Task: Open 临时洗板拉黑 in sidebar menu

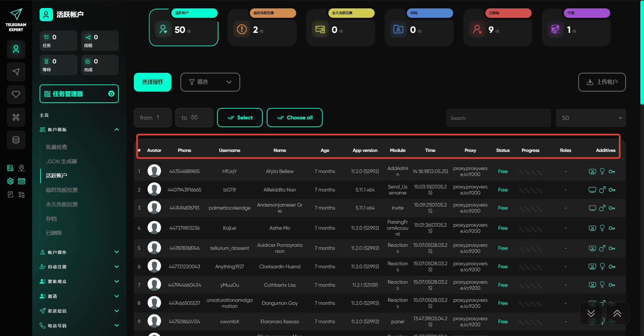Action: click(x=62, y=190)
